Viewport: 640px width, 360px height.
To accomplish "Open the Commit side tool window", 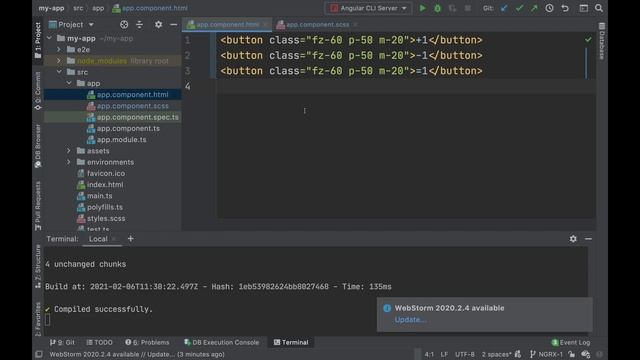I will click(38, 91).
